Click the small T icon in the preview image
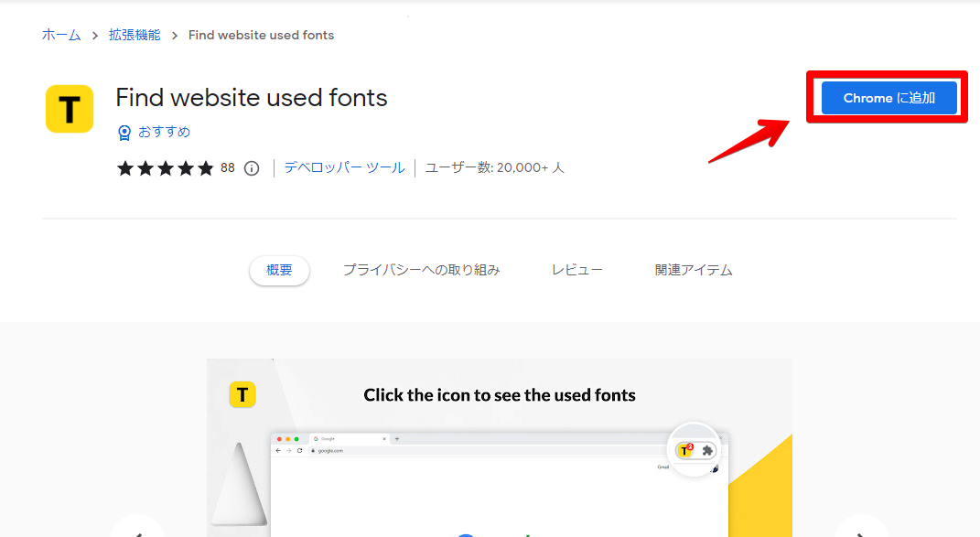 [242, 394]
